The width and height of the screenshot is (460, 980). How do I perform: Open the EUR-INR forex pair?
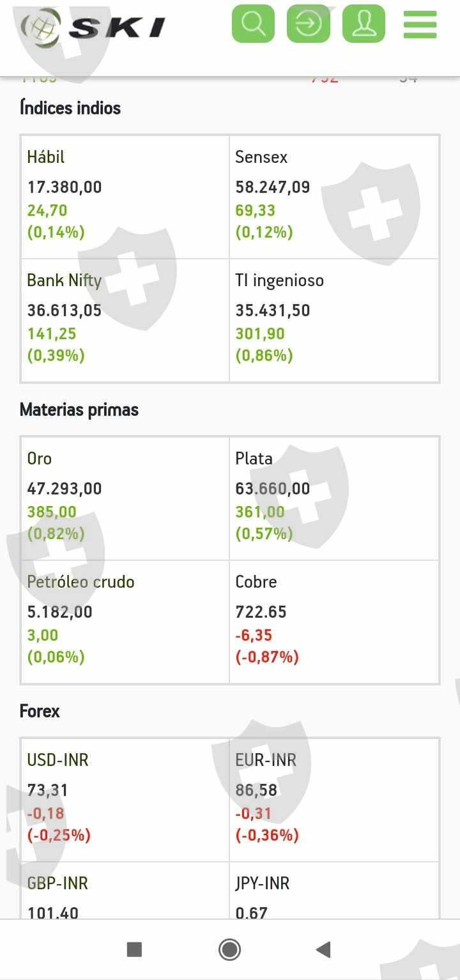tap(334, 800)
